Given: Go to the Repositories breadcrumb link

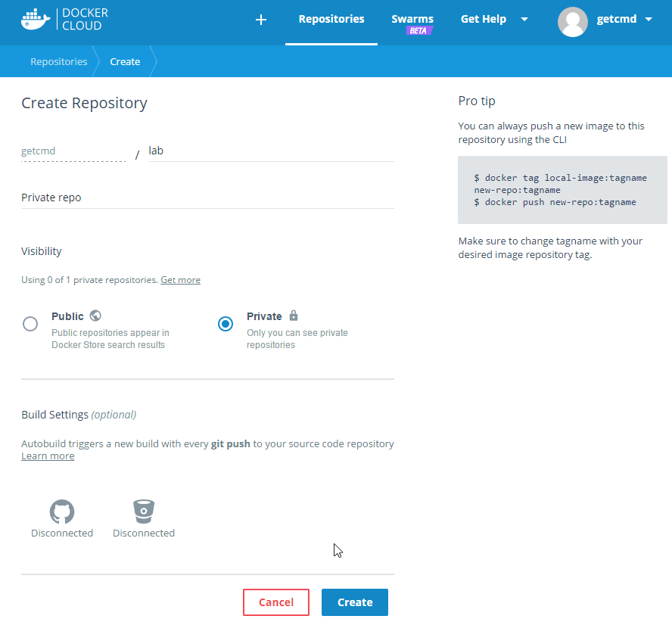Looking at the screenshot, I should [x=59, y=62].
